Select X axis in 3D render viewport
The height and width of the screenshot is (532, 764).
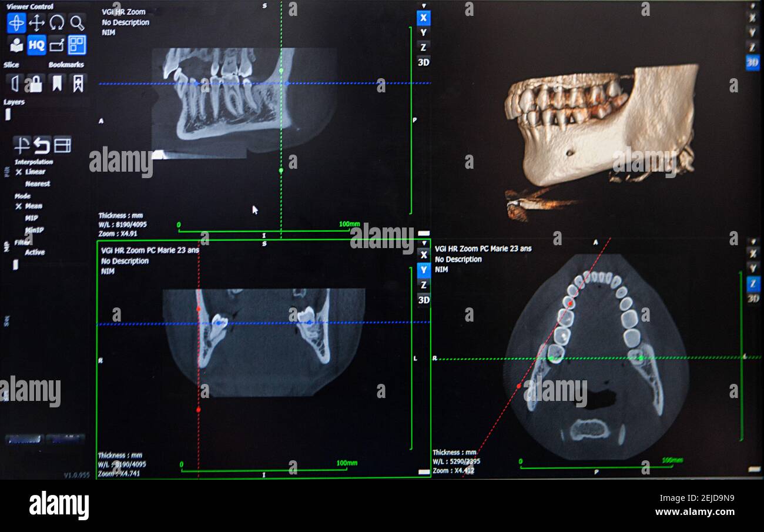(752, 18)
